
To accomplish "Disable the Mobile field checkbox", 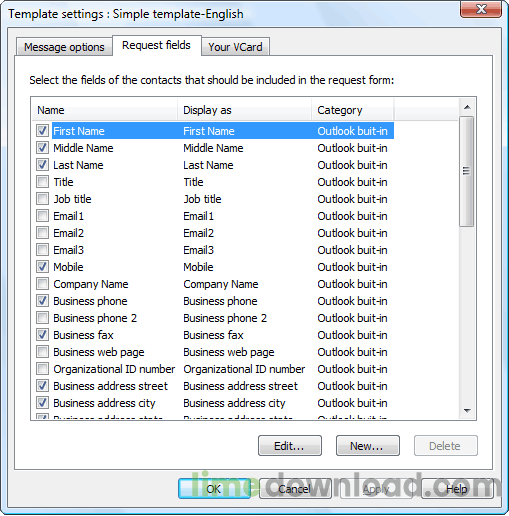I will pos(42,267).
